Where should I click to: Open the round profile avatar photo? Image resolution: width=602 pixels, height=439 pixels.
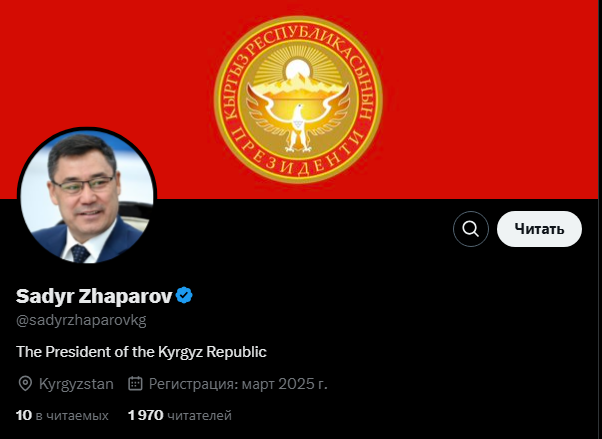[87, 197]
